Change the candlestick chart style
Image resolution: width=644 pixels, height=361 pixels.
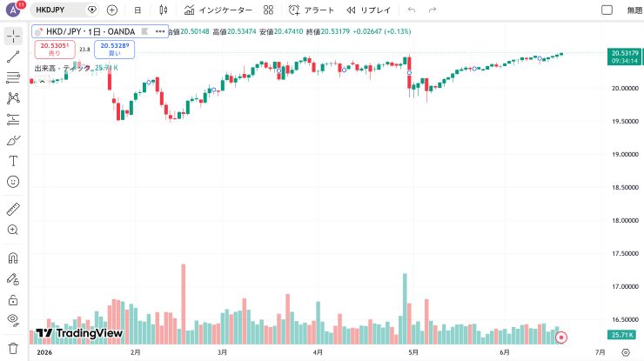click(x=163, y=10)
